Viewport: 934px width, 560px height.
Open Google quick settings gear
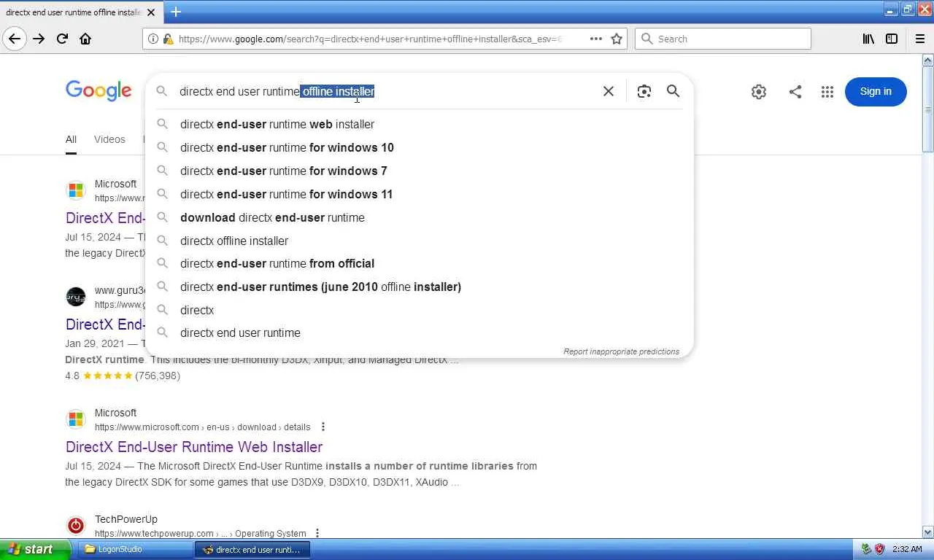click(759, 91)
